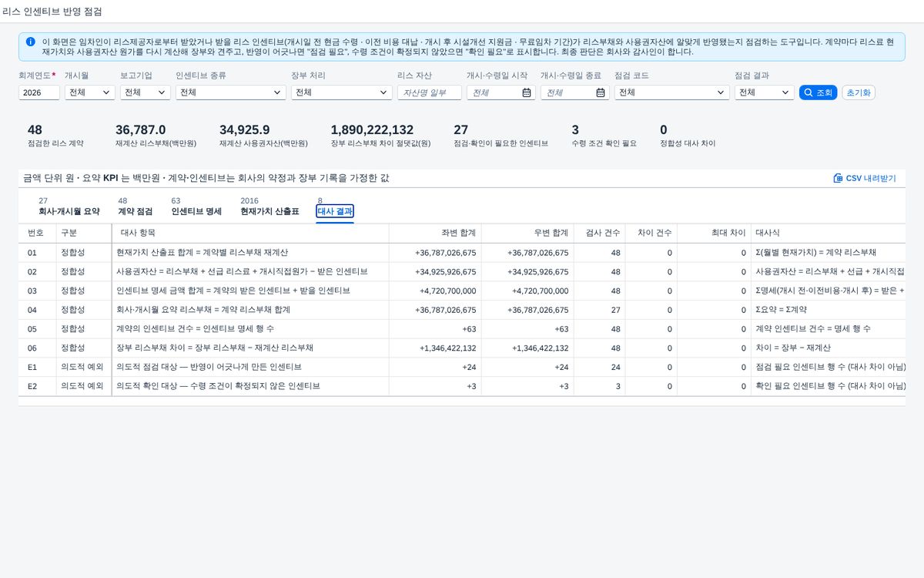Click the 조회 search button

coord(818,92)
